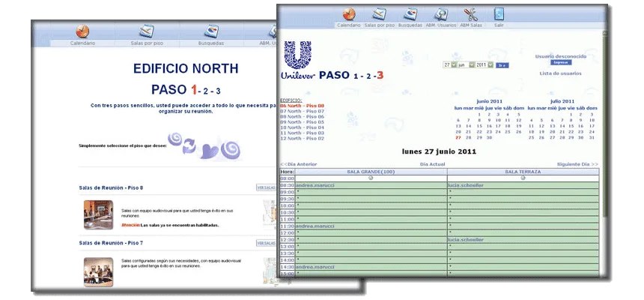Open Busquedas icon in front window toolbar
The height and width of the screenshot is (300, 644).
tap(410, 14)
